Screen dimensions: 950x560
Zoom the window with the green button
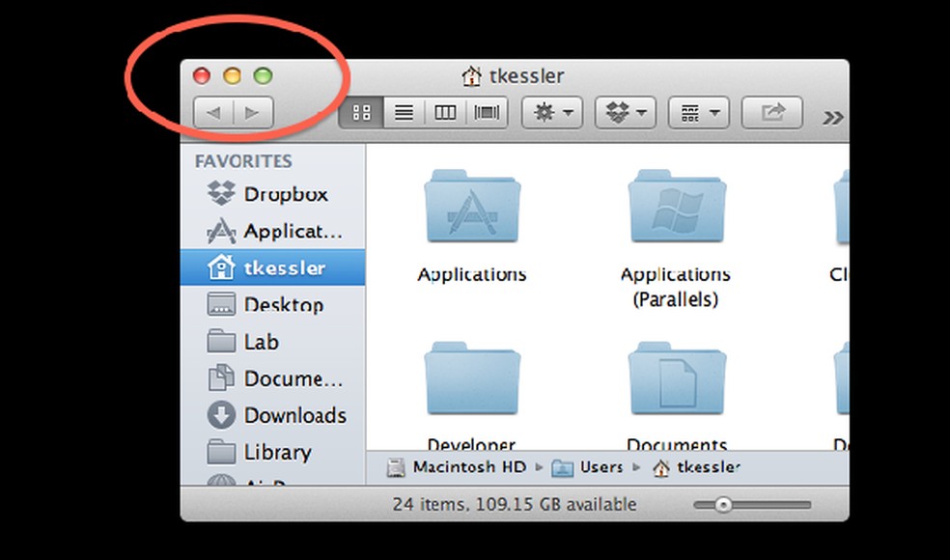point(263,75)
